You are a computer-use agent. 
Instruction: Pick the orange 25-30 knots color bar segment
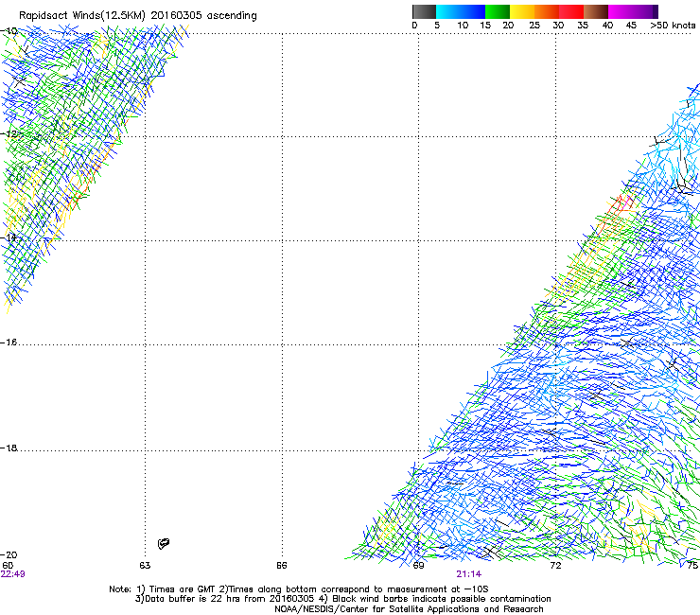pyautogui.click(x=547, y=11)
